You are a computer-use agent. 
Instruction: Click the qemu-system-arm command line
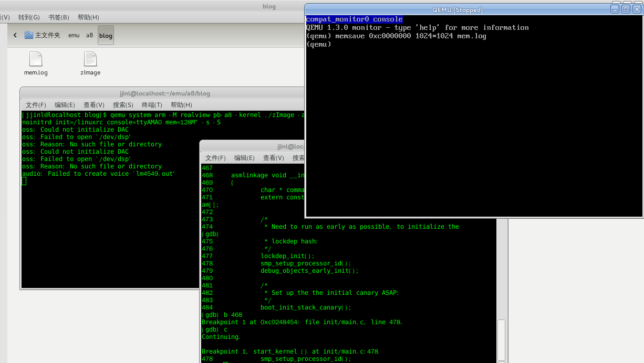tap(163, 115)
